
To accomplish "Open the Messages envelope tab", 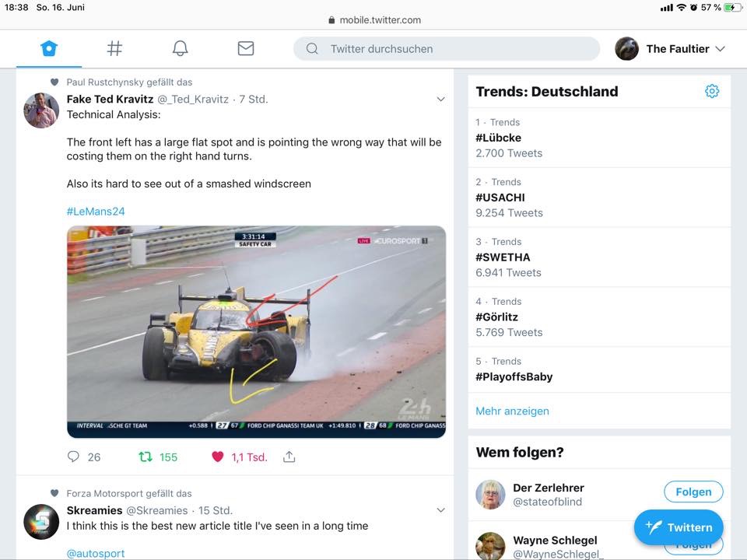I will [x=246, y=48].
